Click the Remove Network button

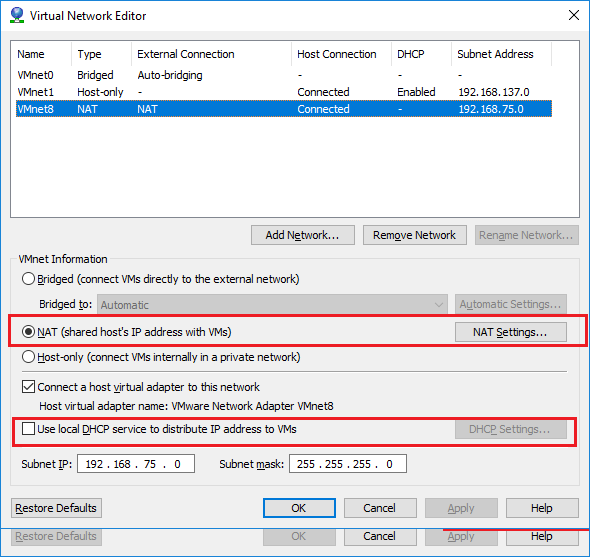pyautogui.click(x=415, y=235)
